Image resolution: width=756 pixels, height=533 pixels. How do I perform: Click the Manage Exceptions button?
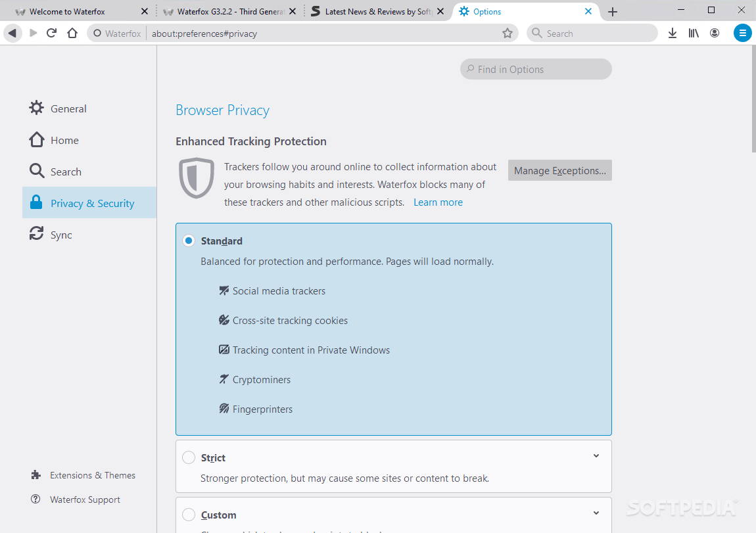coord(559,171)
